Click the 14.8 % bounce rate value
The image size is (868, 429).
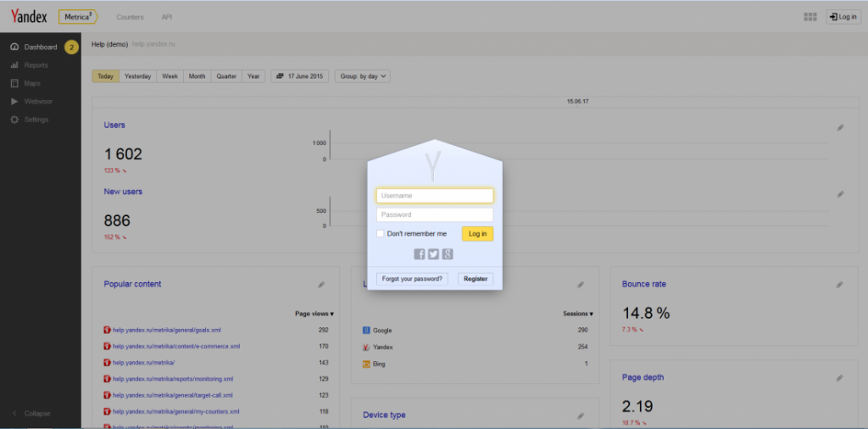tap(646, 314)
